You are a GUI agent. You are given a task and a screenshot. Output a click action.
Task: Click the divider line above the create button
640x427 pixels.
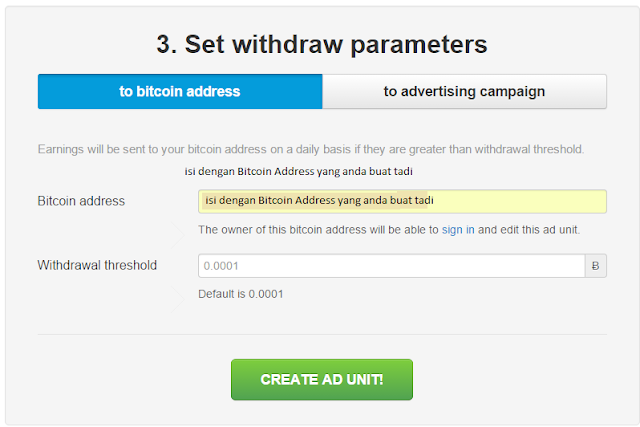(322, 334)
